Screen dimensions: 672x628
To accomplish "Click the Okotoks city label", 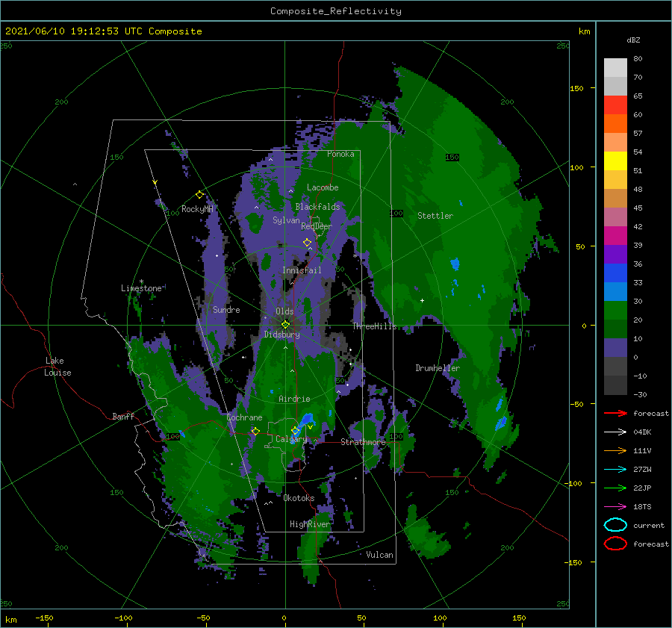I will (299, 498).
